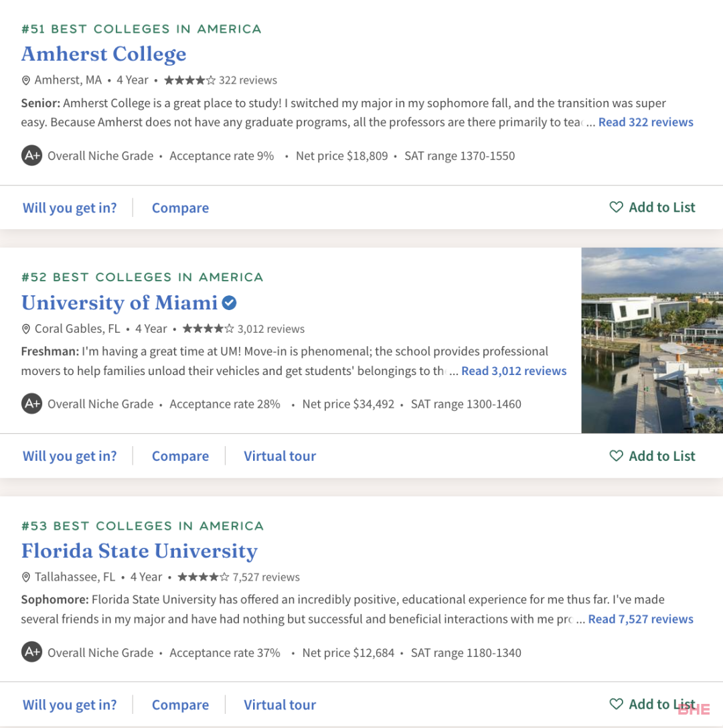Screen dimensions: 723x728
Task: Click the University of Miami campus photo
Action: click(x=652, y=340)
